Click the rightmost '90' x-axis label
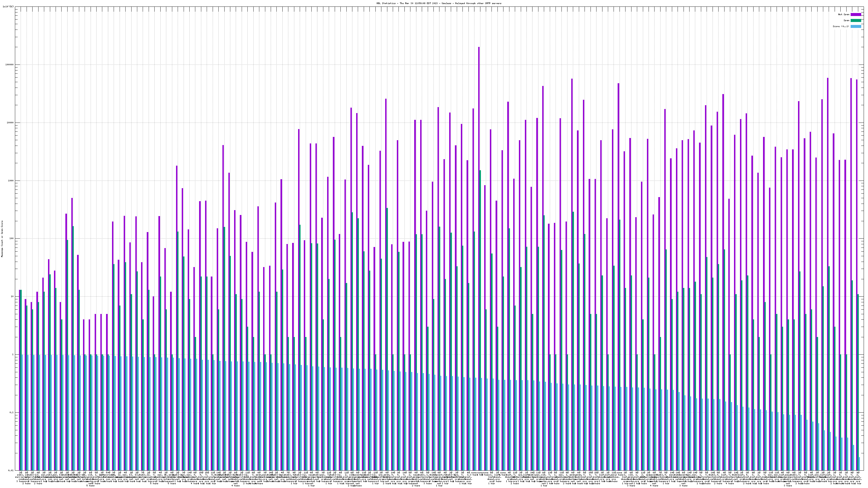Screen dimensions: 868x488 coord(858,473)
